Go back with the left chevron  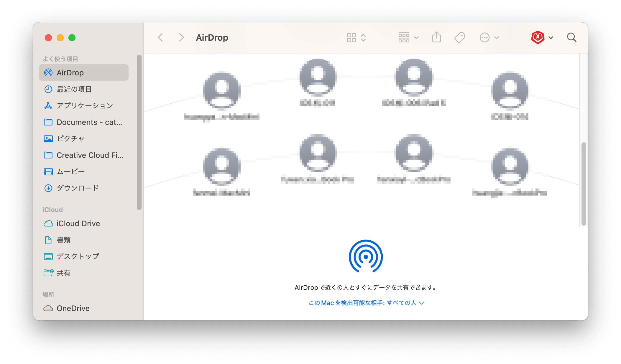tap(160, 38)
